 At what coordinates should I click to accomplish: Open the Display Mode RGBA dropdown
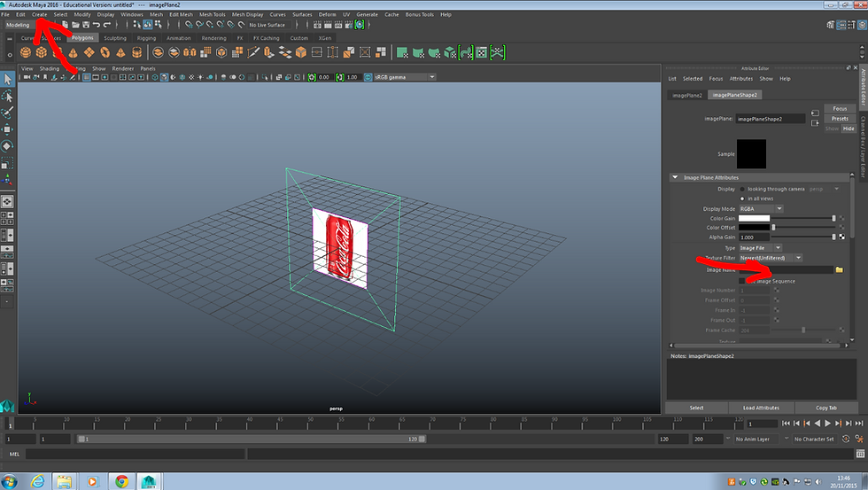coord(761,209)
